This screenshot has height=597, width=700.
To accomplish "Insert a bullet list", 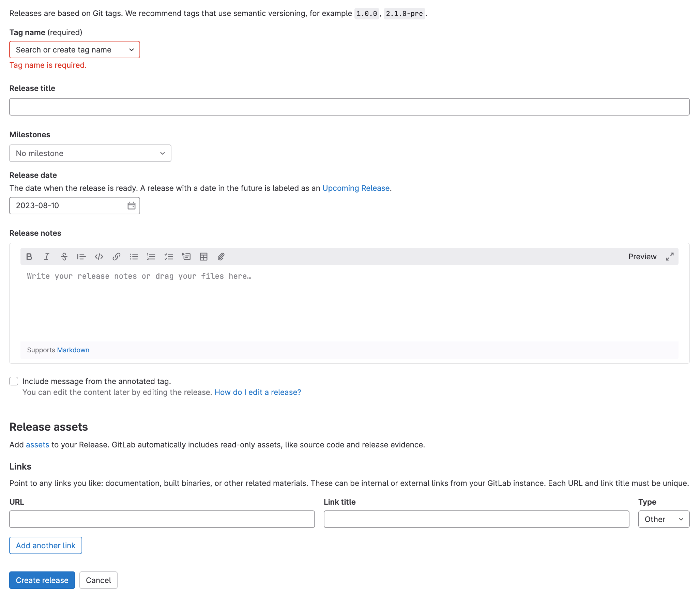I will 134,257.
